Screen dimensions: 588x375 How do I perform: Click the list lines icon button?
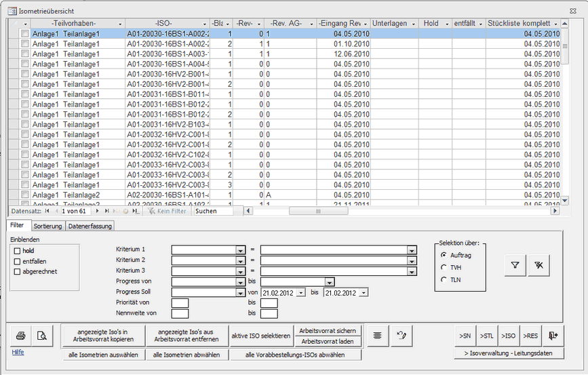pyautogui.click(x=378, y=335)
